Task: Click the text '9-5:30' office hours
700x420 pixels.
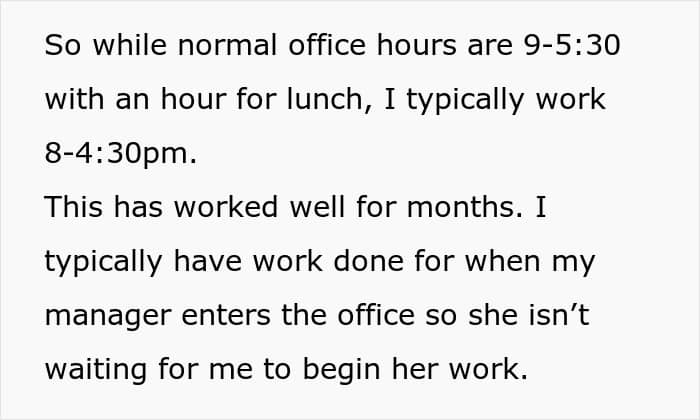Action: 572,45
